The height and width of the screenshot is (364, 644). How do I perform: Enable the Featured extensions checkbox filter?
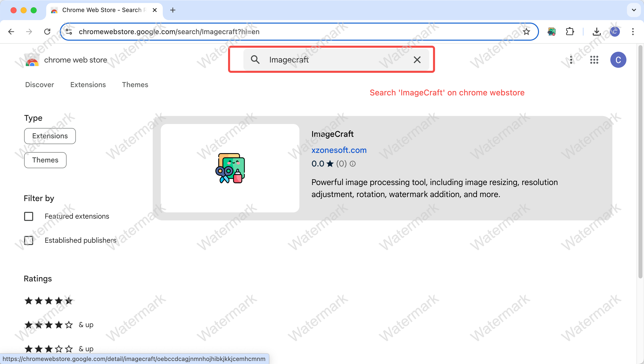tap(29, 216)
